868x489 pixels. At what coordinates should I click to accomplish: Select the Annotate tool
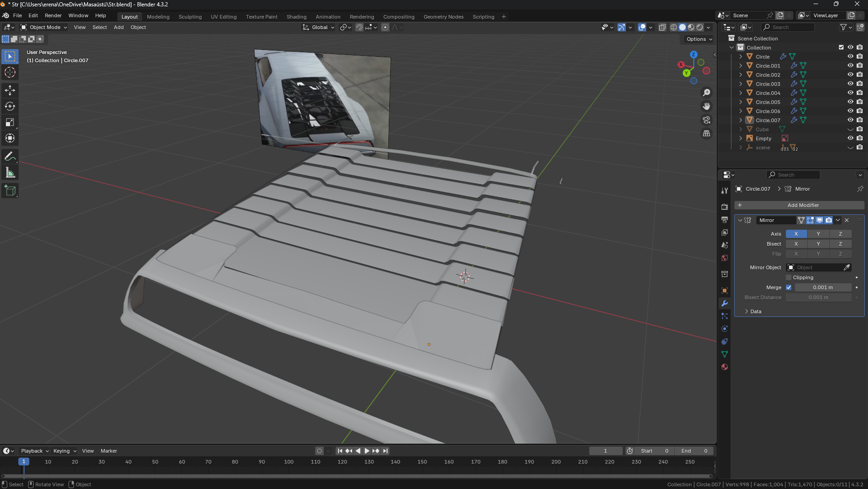[x=10, y=156]
